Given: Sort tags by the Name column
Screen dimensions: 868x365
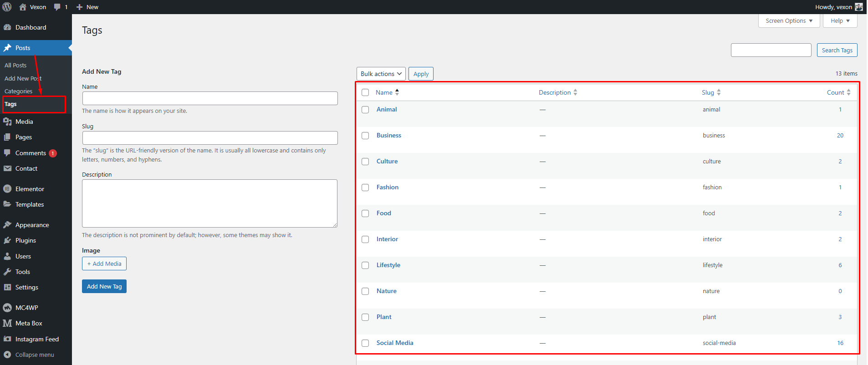Looking at the screenshot, I should coord(387,92).
